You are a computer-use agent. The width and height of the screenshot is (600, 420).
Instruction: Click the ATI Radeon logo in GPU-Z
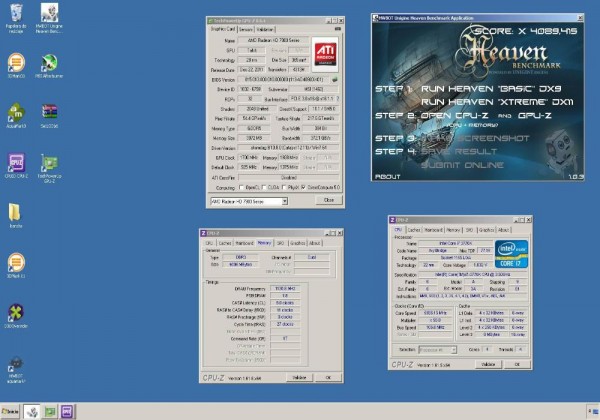point(325,54)
